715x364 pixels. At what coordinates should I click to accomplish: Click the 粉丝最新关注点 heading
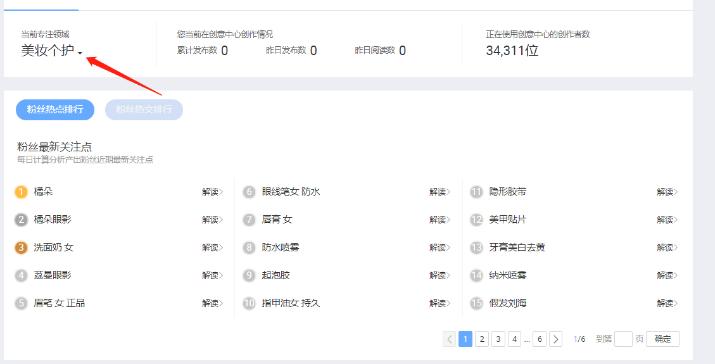point(54,147)
